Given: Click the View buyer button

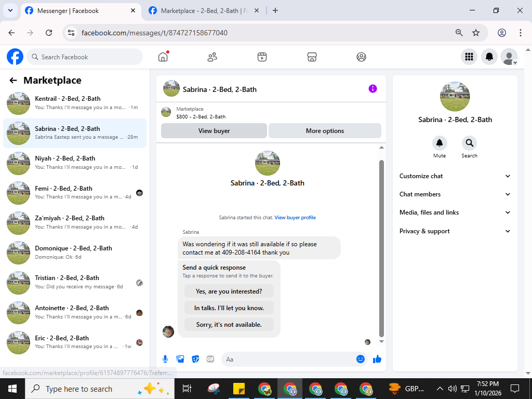Looking at the screenshot, I should click(x=214, y=130).
